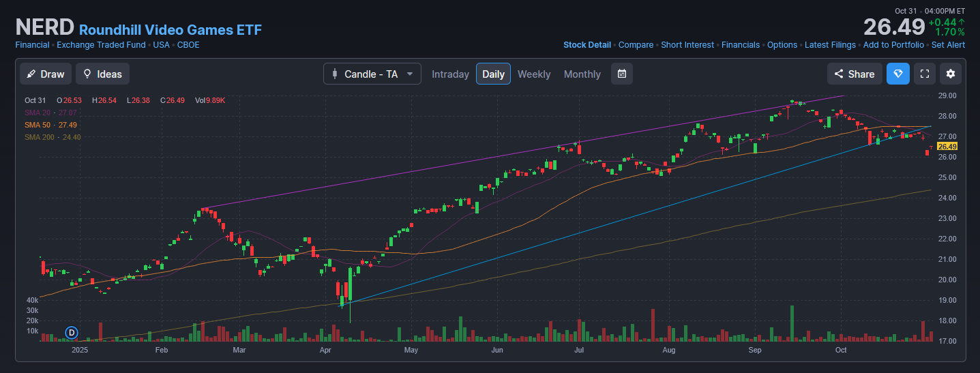Image resolution: width=980 pixels, height=373 pixels.
Task: Click the dividend D marker on chart
Action: tap(72, 333)
